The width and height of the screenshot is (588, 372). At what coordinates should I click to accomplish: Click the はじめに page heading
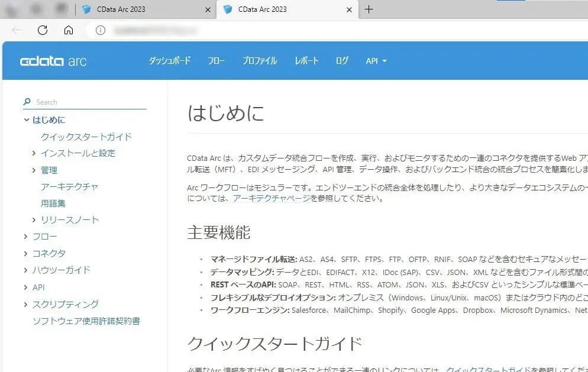226,113
